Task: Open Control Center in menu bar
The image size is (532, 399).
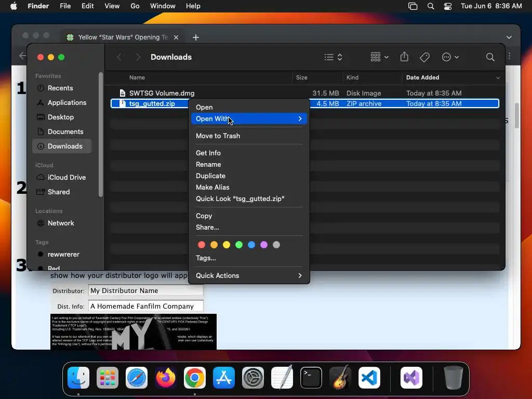Action: [x=448, y=6]
